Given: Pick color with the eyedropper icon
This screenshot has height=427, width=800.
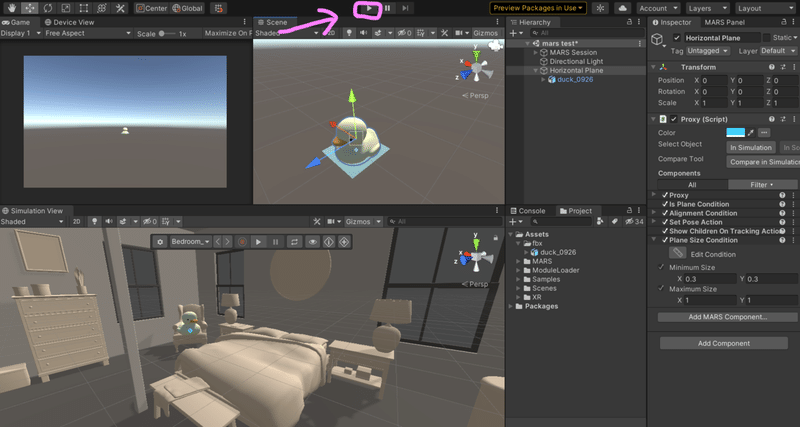Looking at the screenshot, I should (751, 133).
